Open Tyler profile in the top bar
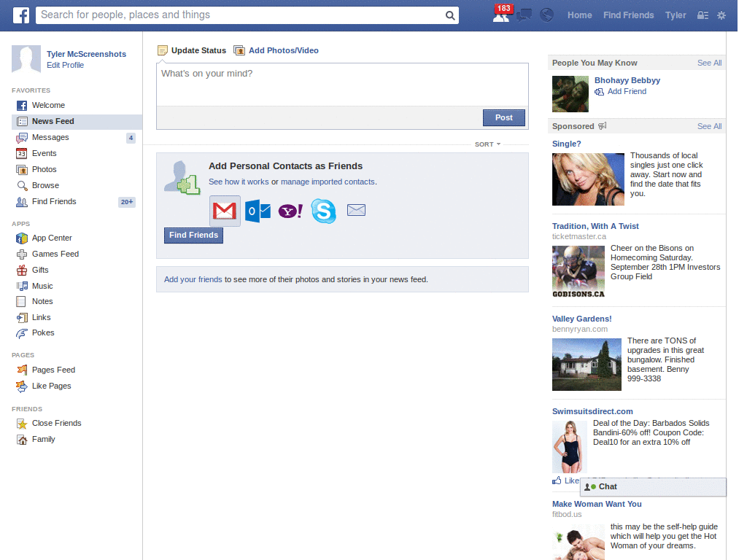 tap(676, 15)
